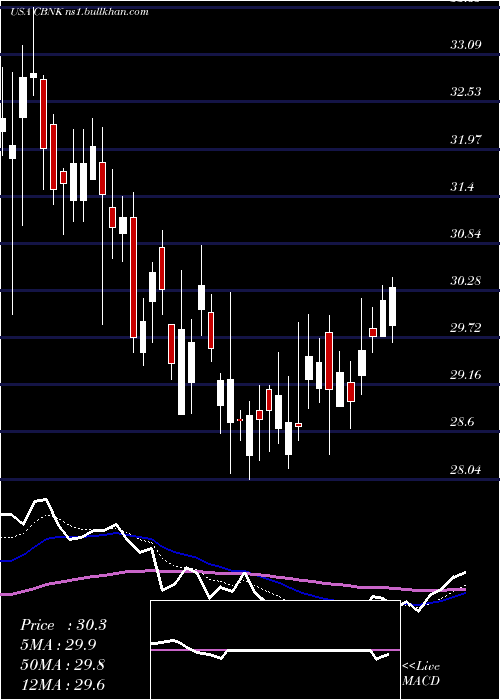Click the 32.53 price axis label
The height and width of the screenshot is (700, 500).
pos(466,92)
